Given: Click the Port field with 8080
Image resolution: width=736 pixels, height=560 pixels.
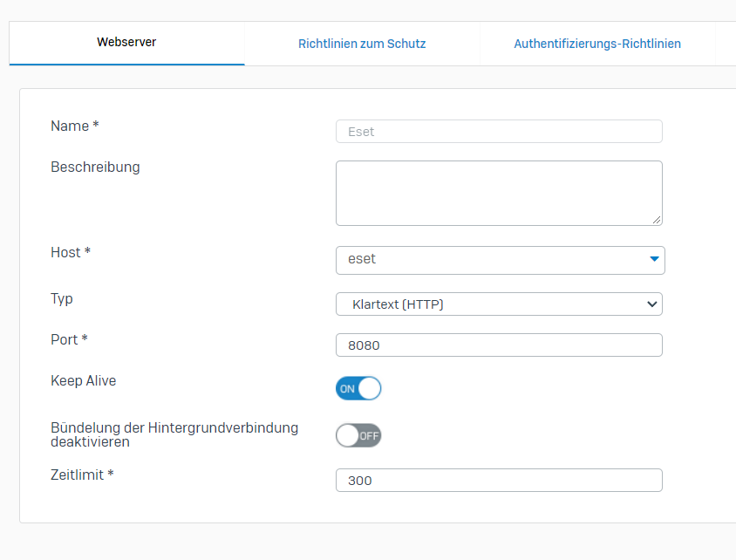Looking at the screenshot, I should (x=498, y=345).
